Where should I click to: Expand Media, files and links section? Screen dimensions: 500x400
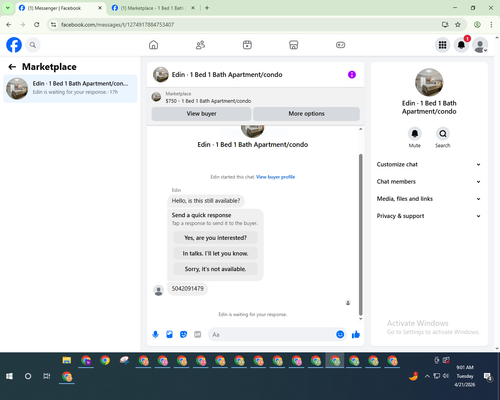(x=429, y=199)
